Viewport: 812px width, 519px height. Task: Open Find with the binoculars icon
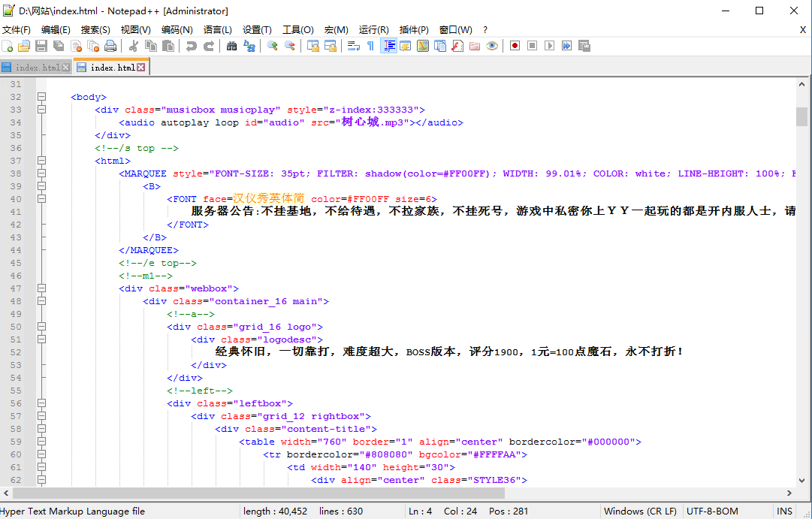tap(231, 46)
